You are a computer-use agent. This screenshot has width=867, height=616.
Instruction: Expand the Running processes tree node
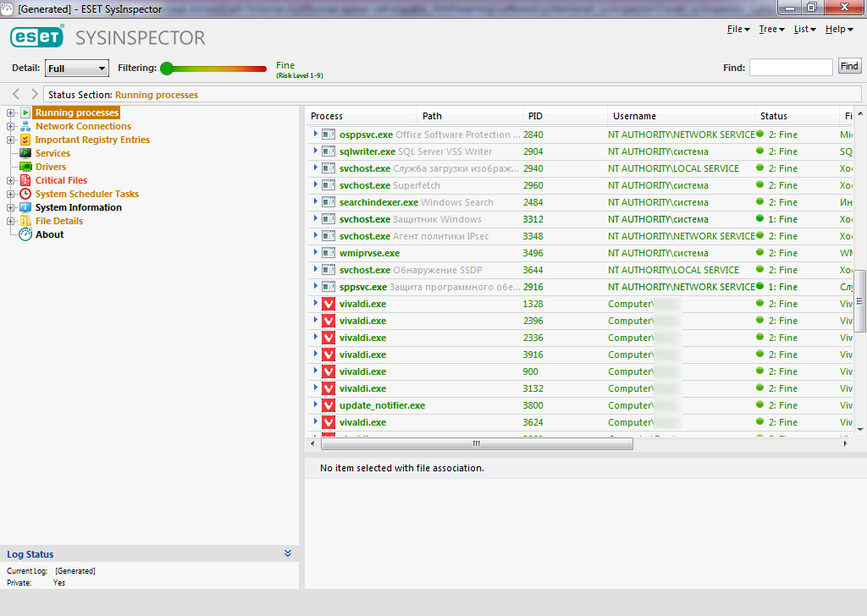[x=10, y=113]
